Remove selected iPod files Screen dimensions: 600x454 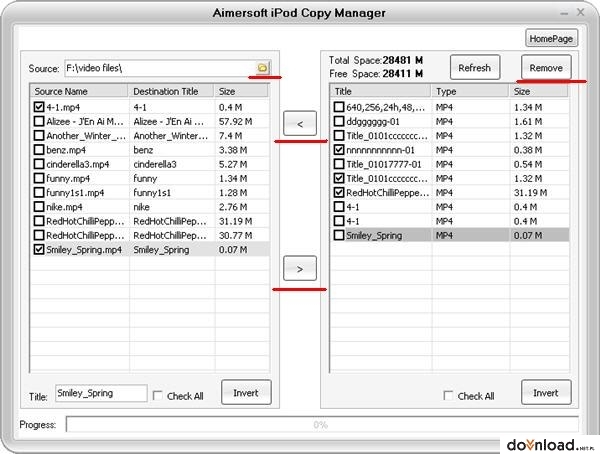(x=546, y=68)
